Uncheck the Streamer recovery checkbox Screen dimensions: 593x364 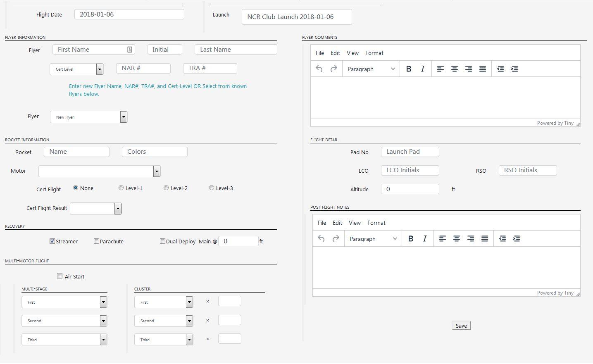click(52, 241)
